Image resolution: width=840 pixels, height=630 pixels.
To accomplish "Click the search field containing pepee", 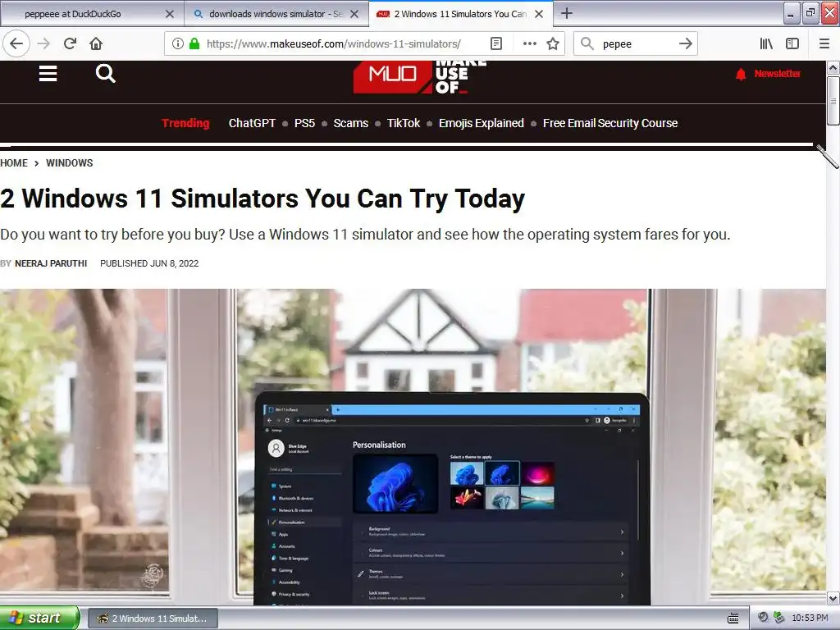I will [635, 44].
